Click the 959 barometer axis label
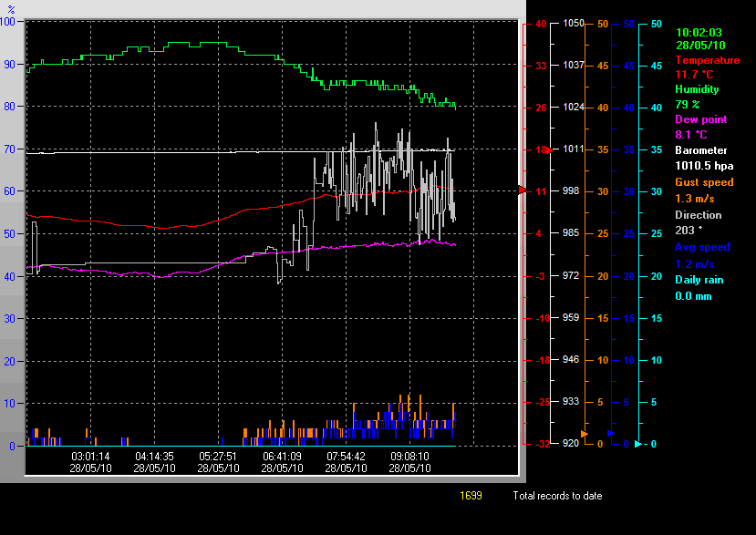Viewport: 756px width, 535px height. click(571, 317)
